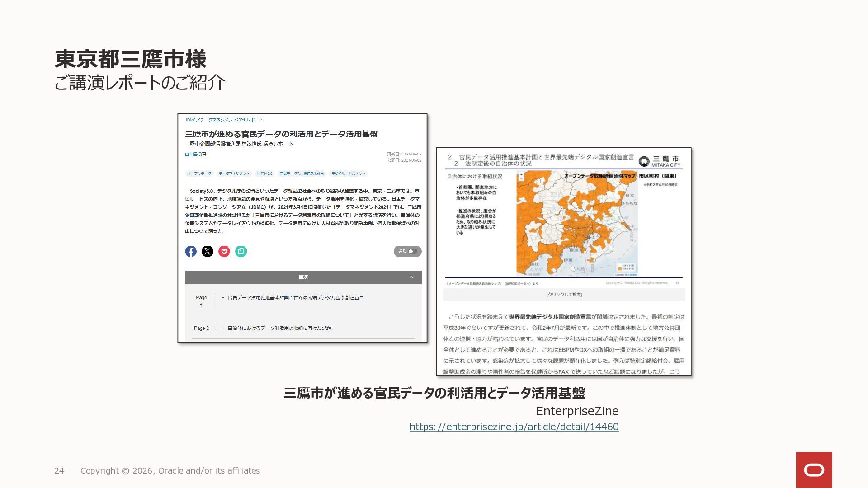Image resolution: width=868 pixels, height=488 pixels.
Task: Zoom in on the map with plus
Action: tap(521, 174)
